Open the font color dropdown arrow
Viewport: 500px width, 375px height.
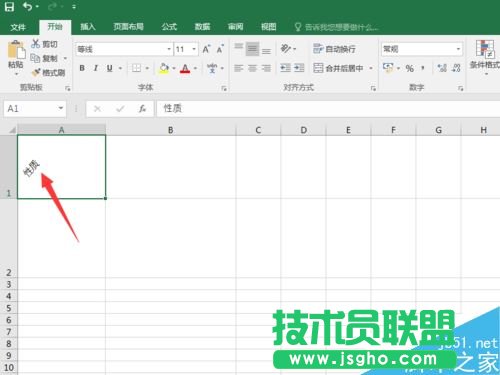[x=195, y=68]
